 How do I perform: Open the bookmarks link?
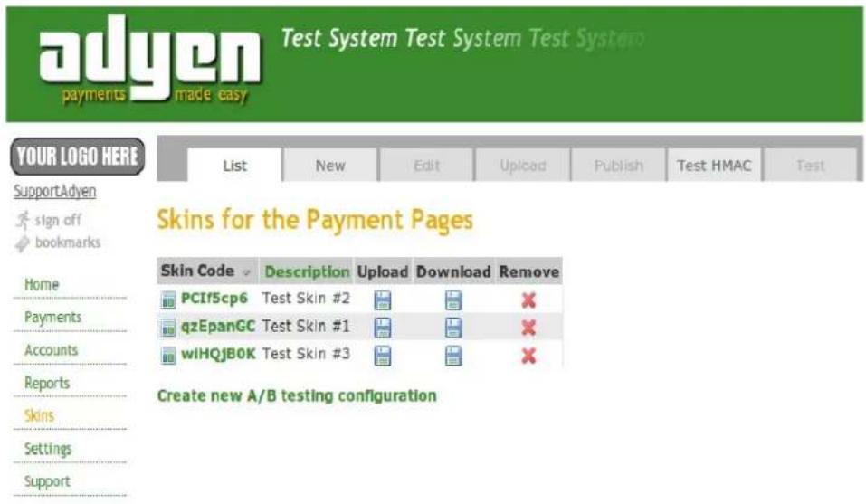pos(68,242)
